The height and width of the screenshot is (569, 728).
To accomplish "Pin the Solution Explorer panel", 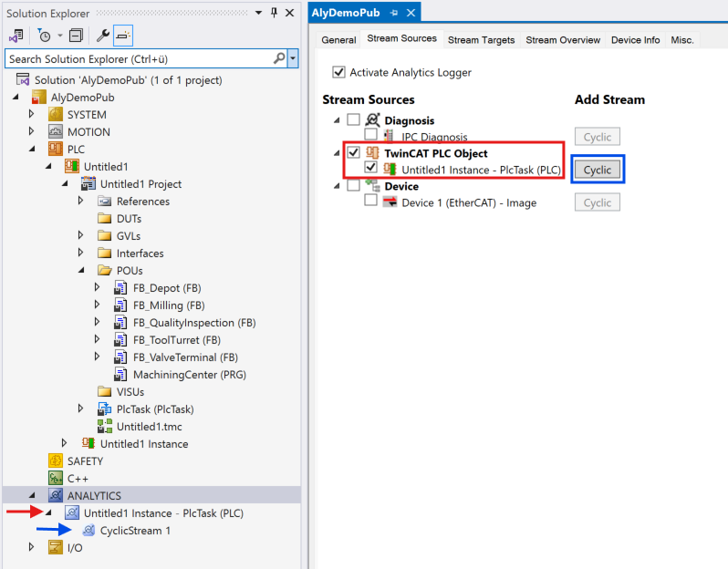I will 274,13.
